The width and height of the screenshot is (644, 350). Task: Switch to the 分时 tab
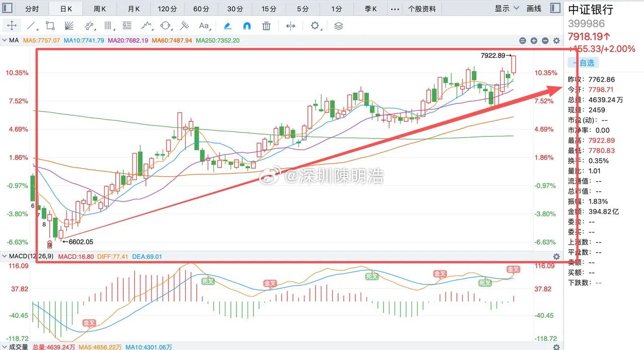point(31,9)
